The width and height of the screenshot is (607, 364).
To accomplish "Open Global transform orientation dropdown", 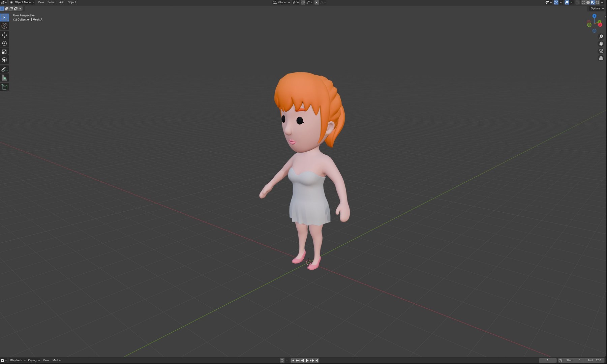I will tap(281, 2).
